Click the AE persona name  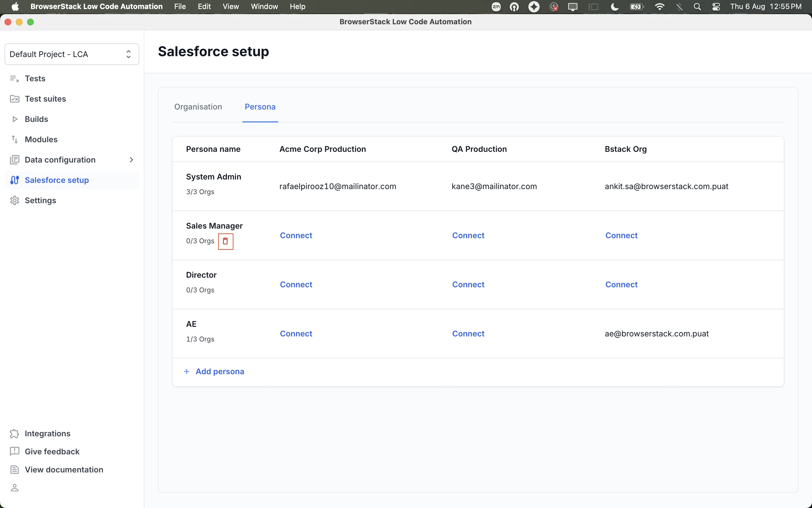pyautogui.click(x=191, y=324)
